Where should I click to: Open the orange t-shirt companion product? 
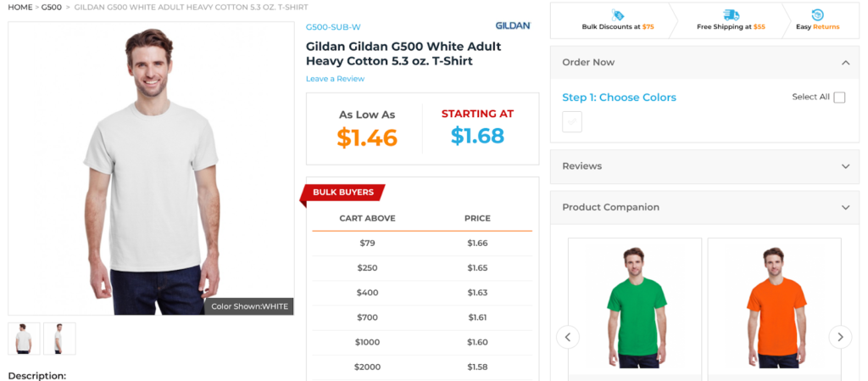[x=774, y=306]
